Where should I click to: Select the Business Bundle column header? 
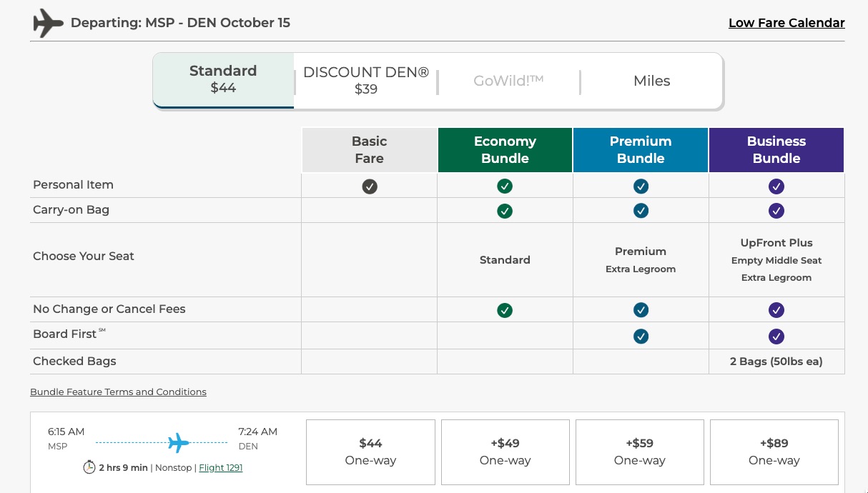click(x=776, y=150)
